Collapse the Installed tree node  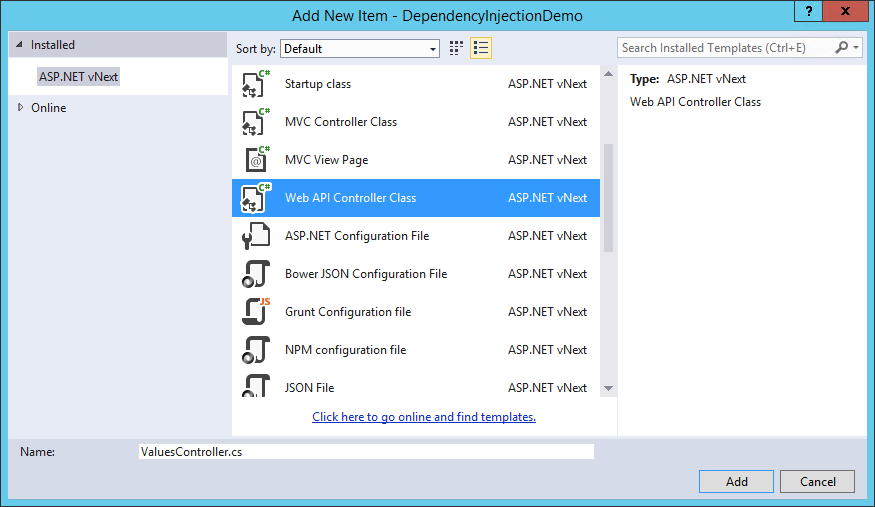[x=20, y=45]
